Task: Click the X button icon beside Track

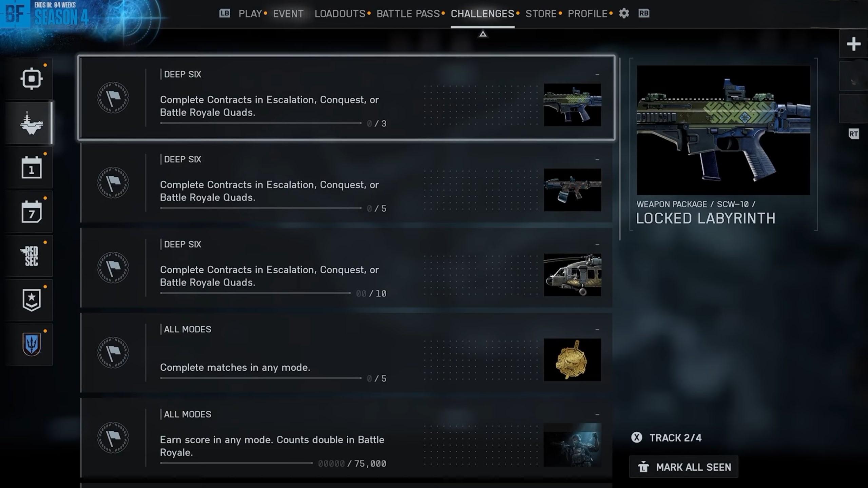Action: (637, 437)
